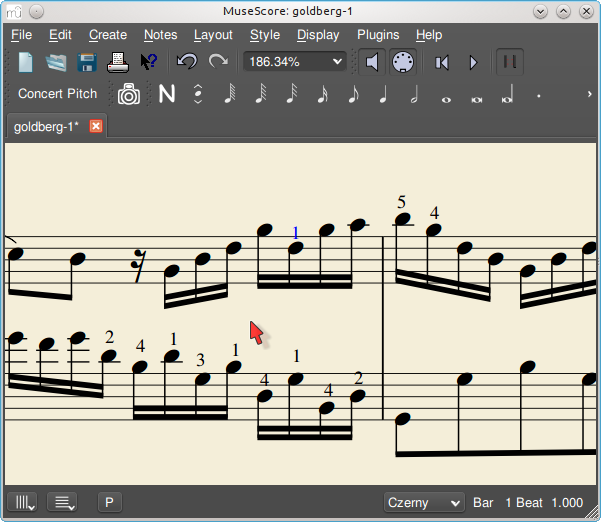The image size is (601, 522).
Task: Rewind playback to the start
Action: 442,62
